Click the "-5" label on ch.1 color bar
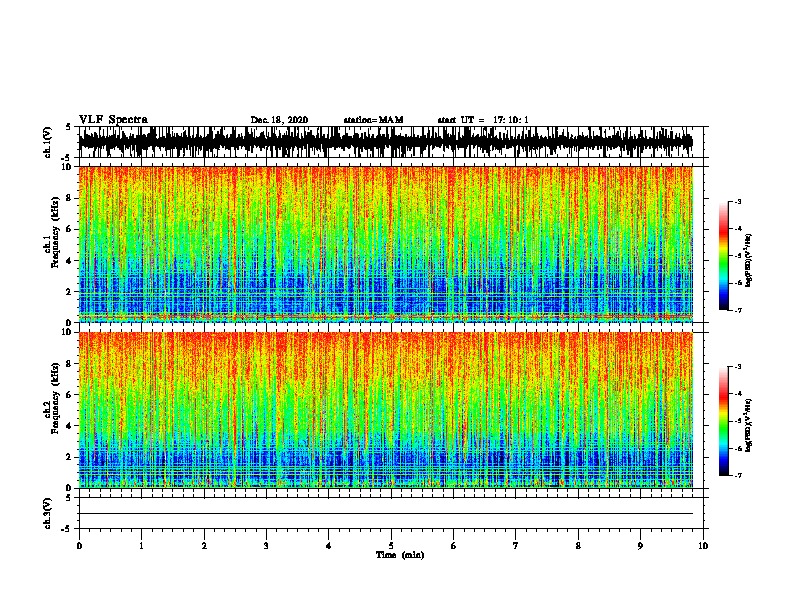 click(x=738, y=256)
